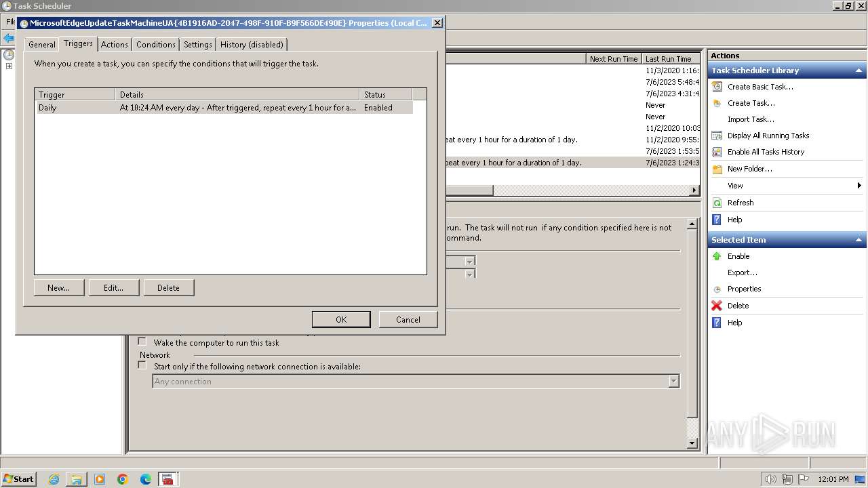Click the Action Center flag tray icon
Viewport: 868px width, 488px height.
tap(805, 479)
